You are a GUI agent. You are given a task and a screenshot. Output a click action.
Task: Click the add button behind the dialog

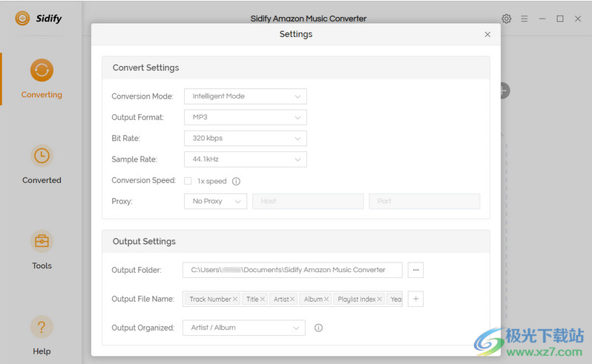pyautogui.click(x=504, y=91)
